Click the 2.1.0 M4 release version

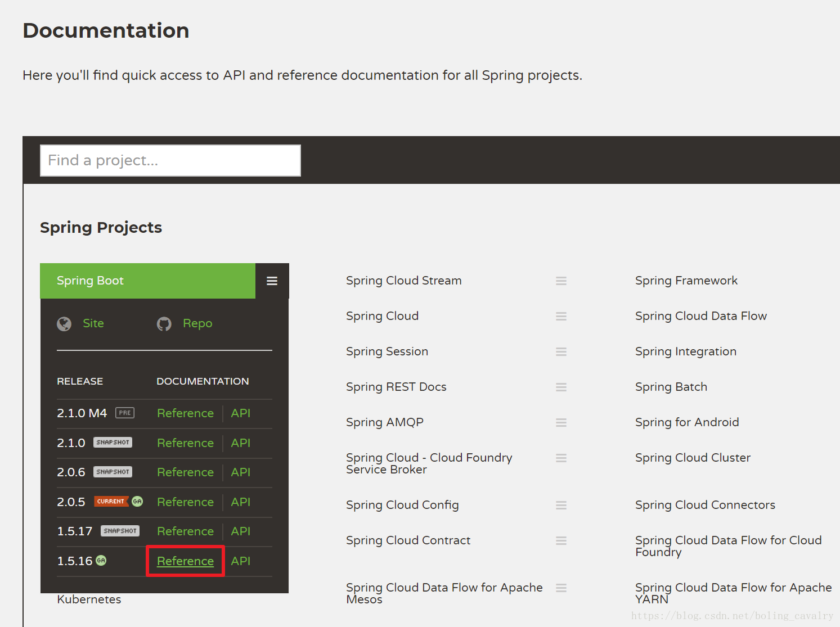[82, 413]
